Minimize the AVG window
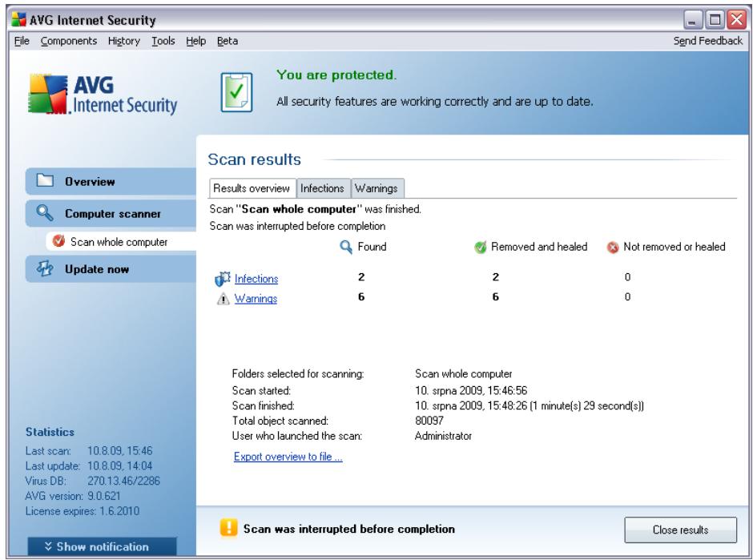 pyautogui.click(x=692, y=20)
